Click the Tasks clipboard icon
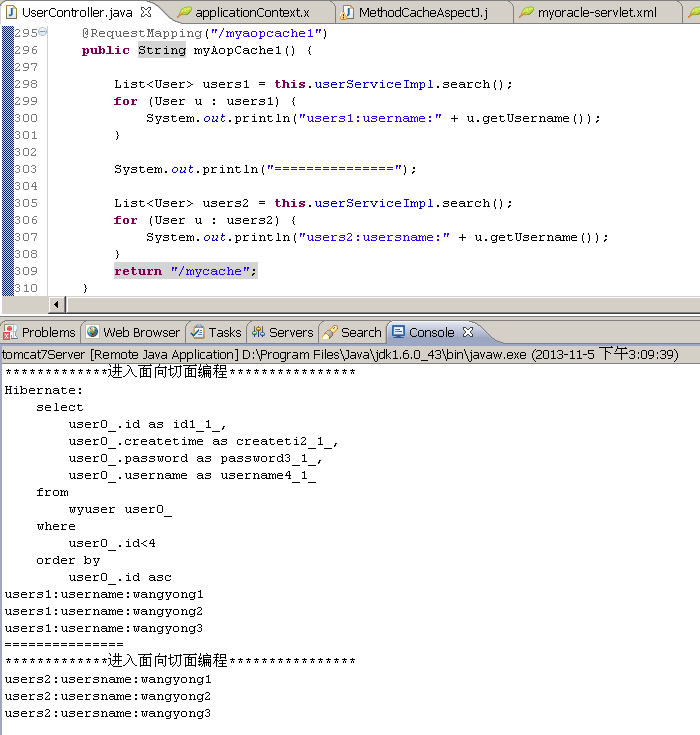Screen dimensions: 700x735 (x=197, y=332)
